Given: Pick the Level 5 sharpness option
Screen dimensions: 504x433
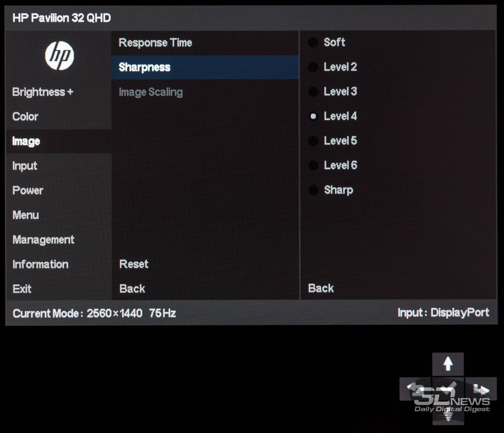Looking at the screenshot, I should click(332, 141).
